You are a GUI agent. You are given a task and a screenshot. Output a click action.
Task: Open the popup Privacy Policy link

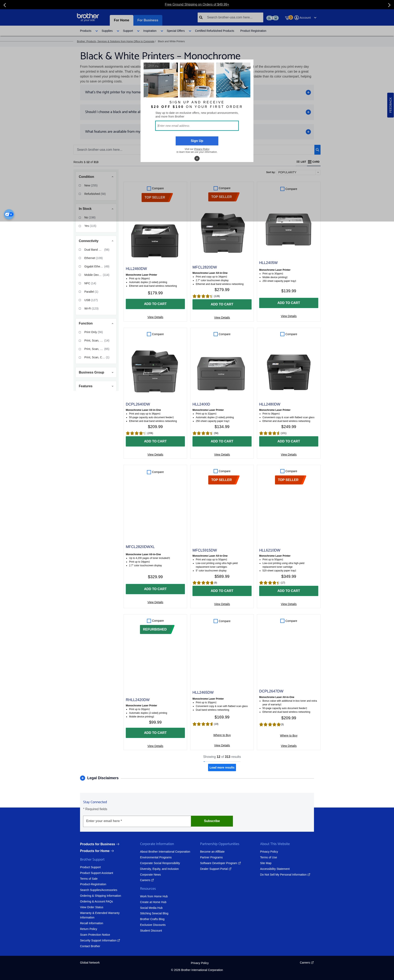click(x=202, y=149)
